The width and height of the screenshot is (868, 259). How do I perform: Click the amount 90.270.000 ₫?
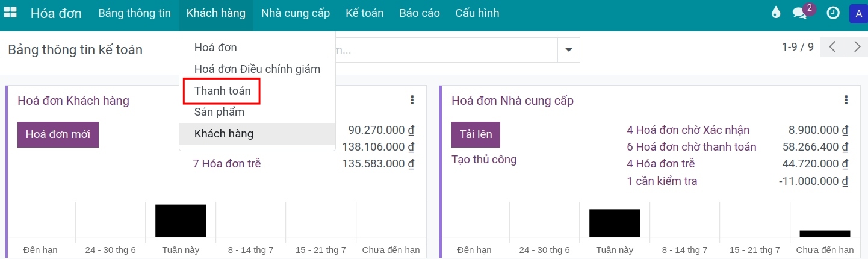(x=381, y=130)
